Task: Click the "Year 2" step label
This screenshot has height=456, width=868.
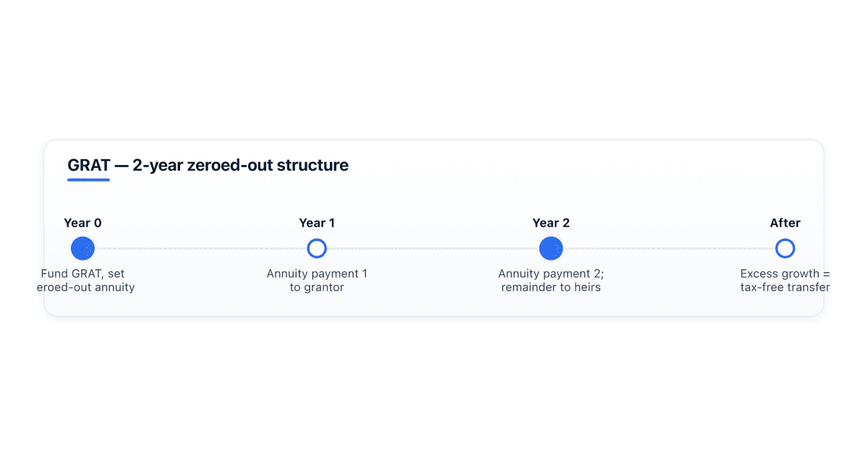Action: point(551,223)
